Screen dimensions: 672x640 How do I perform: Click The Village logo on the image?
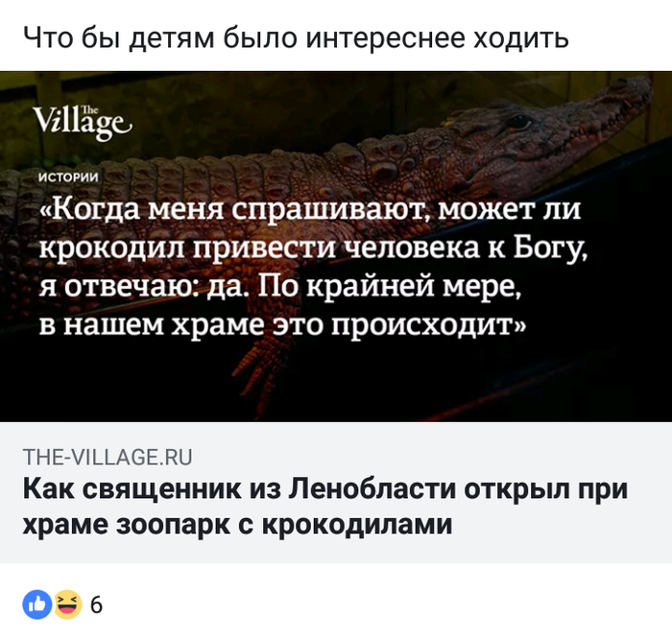click(x=83, y=124)
